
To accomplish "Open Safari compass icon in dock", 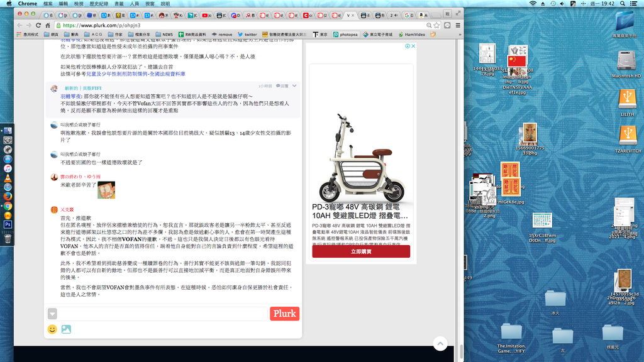I will click(x=8, y=187).
